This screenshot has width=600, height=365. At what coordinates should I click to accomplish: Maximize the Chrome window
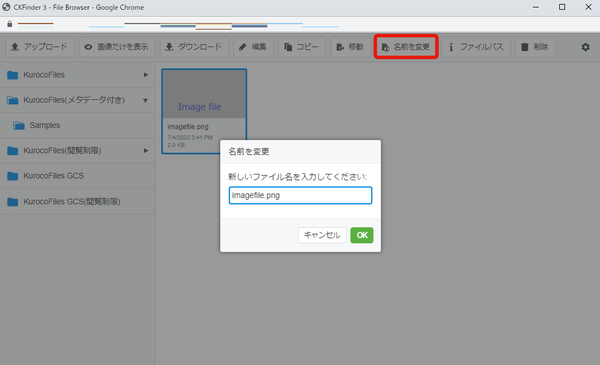coord(562,7)
